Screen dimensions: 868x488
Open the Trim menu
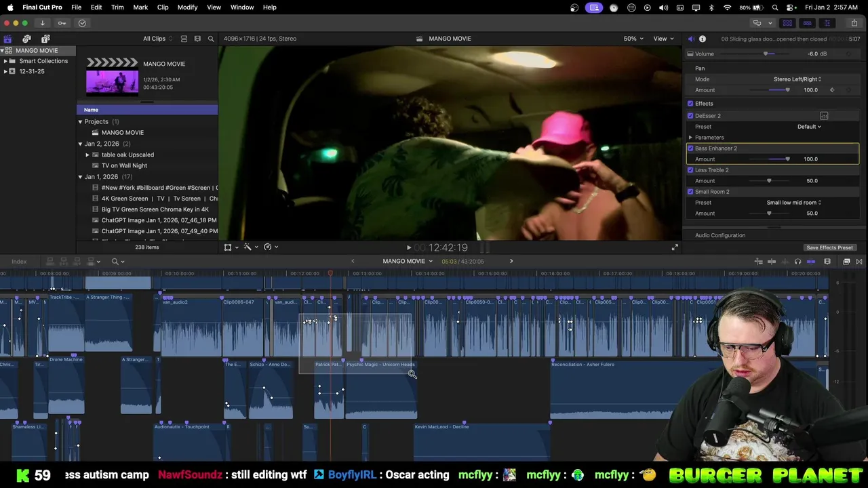[117, 7]
